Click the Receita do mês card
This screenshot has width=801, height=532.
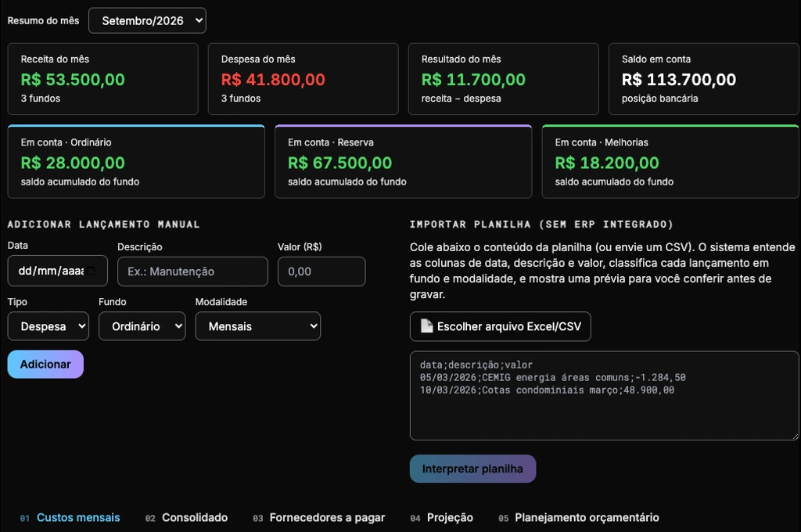coord(102,79)
